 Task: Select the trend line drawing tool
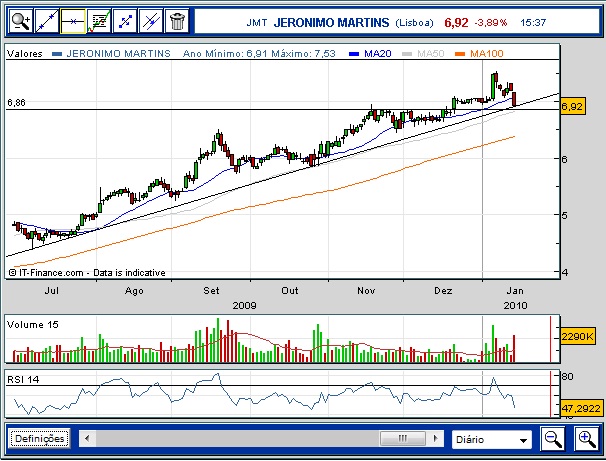47,21
